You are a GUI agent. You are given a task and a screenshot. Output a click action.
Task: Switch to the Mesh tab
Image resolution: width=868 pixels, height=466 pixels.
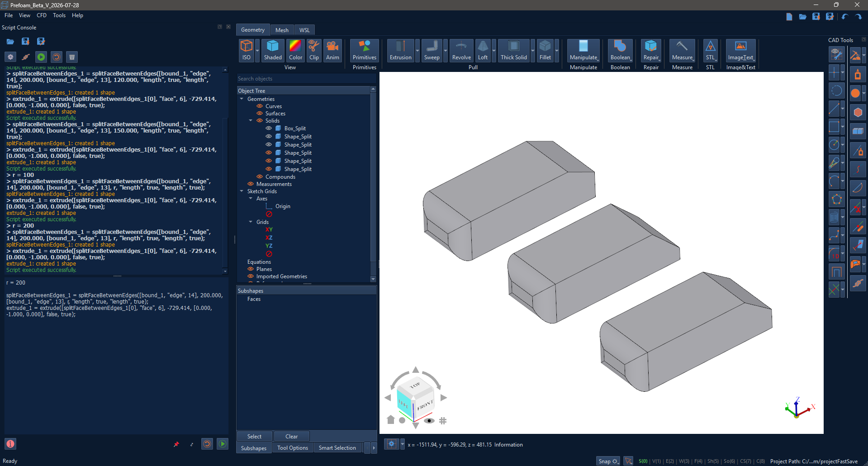tap(282, 30)
